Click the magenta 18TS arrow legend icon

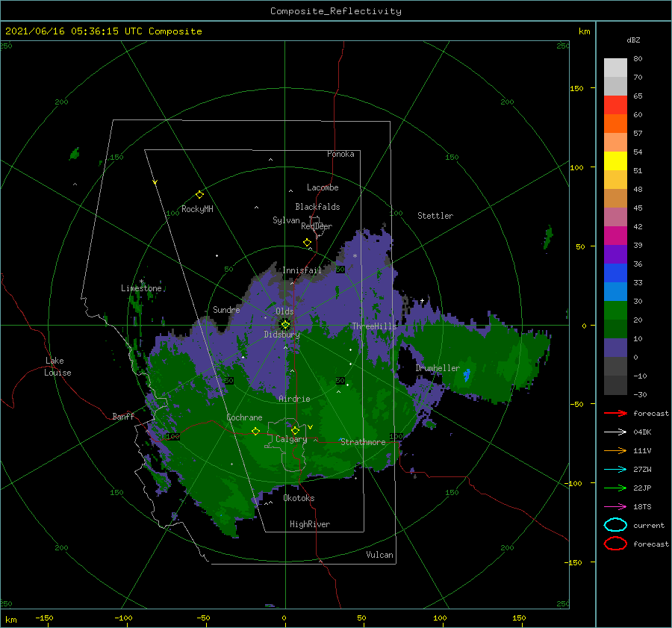pyautogui.click(x=615, y=507)
